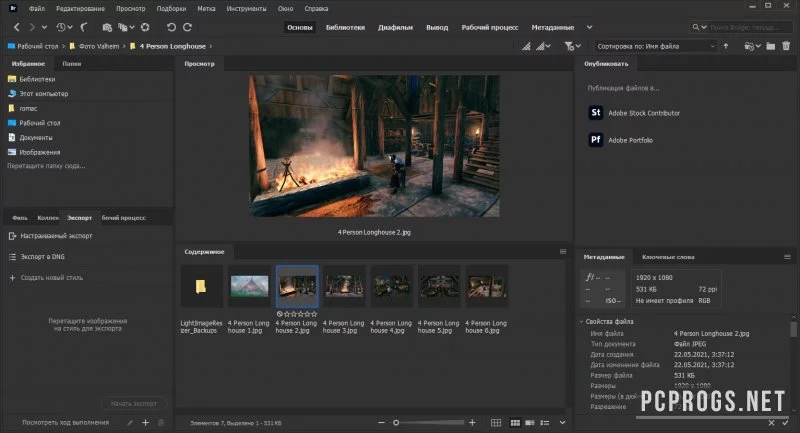The width and height of the screenshot is (800, 433).
Task: Click the add preset plus icon
Action: click(x=145, y=423)
